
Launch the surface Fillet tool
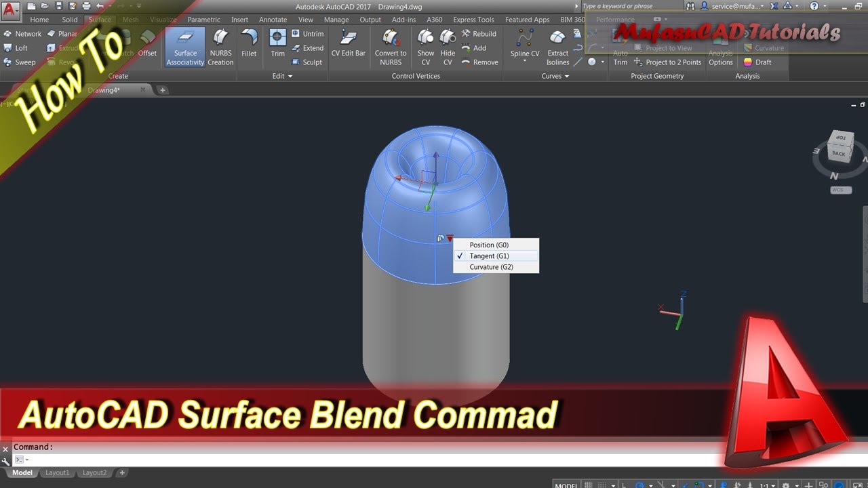click(249, 43)
